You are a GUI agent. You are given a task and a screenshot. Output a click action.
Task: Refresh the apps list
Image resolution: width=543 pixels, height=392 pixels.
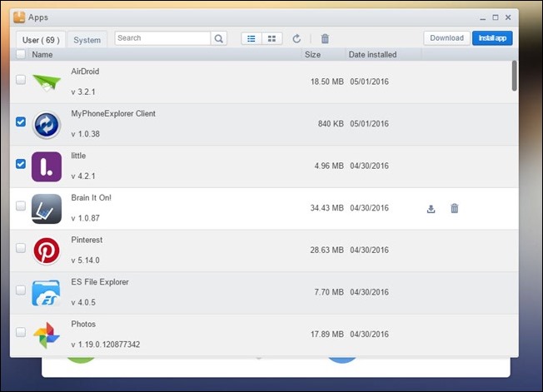pos(296,38)
